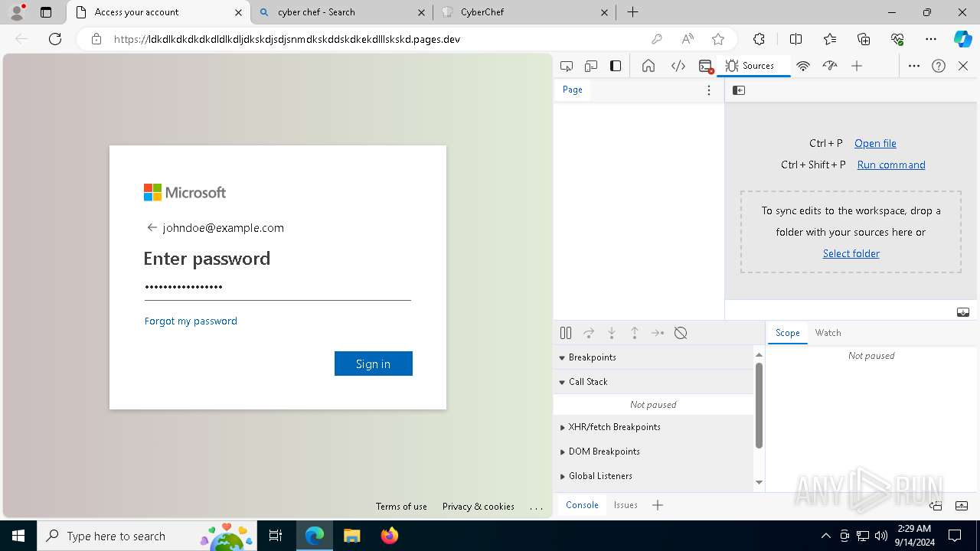980x551 pixels.
Task: Select the Page tab in Sources navigator
Action: click(x=573, y=90)
